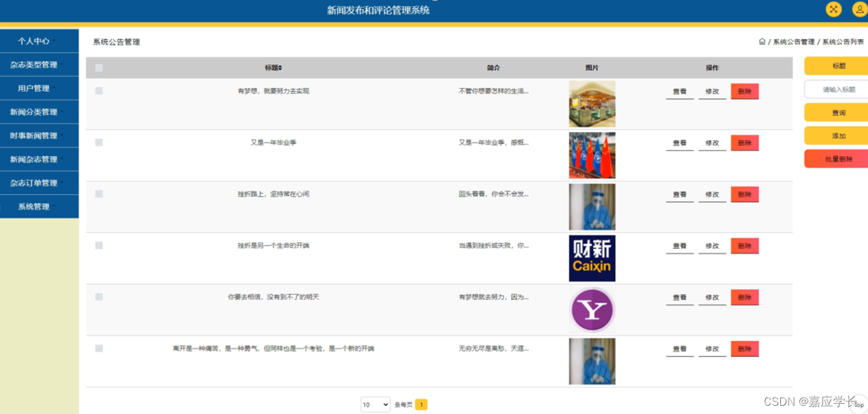Open the flags photo thumbnail
This screenshot has width=868, height=414.
(x=592, y=156)
